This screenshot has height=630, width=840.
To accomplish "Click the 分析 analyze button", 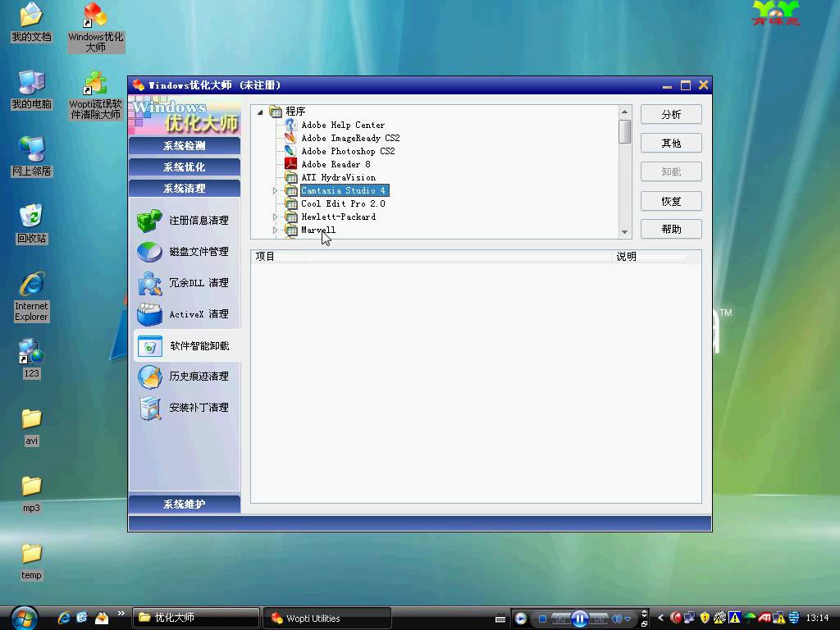I will coord(671,115).
